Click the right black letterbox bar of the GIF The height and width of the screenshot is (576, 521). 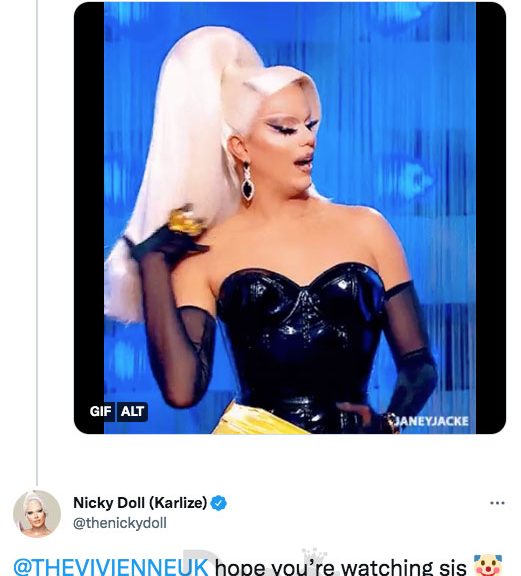coord(491,217)
